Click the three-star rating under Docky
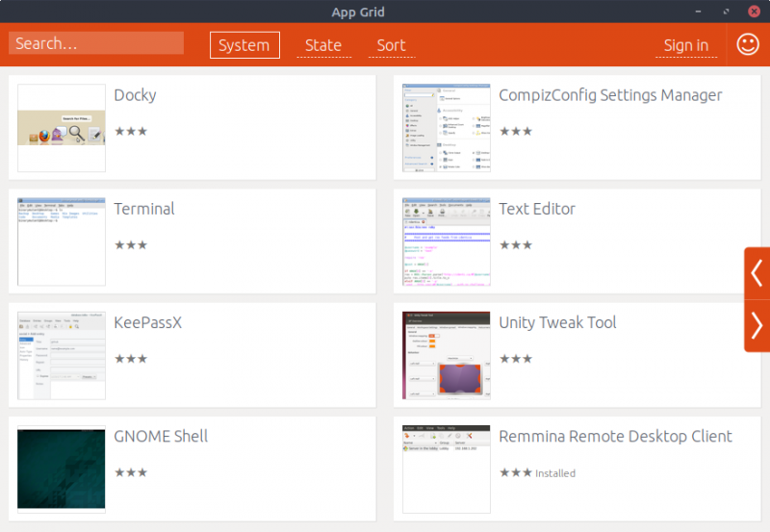 coord(131,131)
